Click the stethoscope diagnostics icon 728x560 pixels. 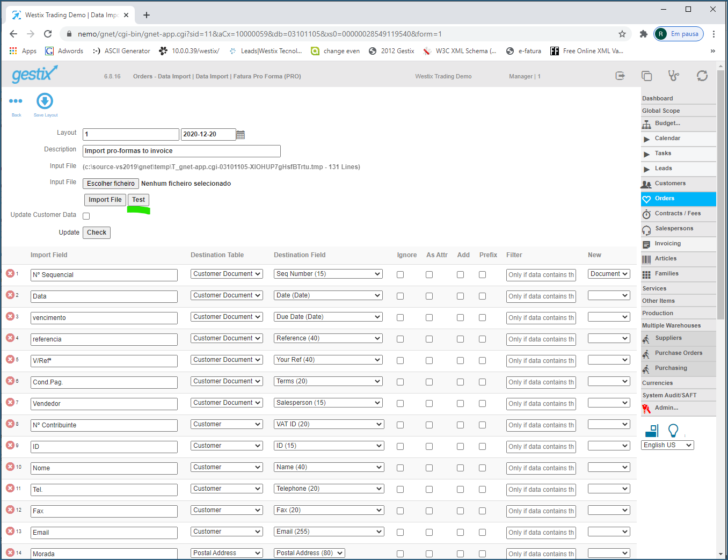click(x=674, y=76)
